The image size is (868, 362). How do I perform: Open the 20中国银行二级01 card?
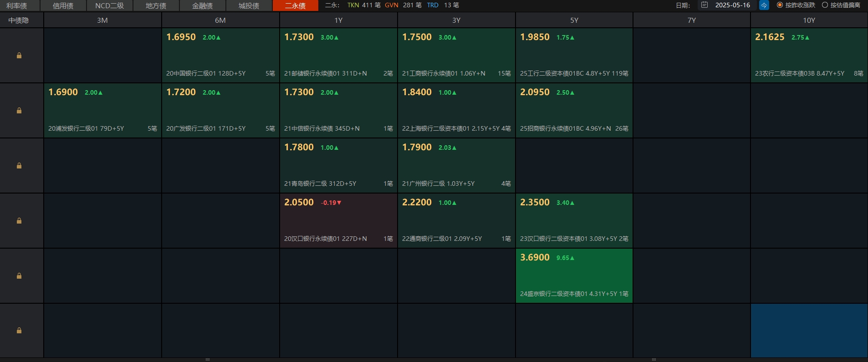pyautogui.click(x=220, y=56)
